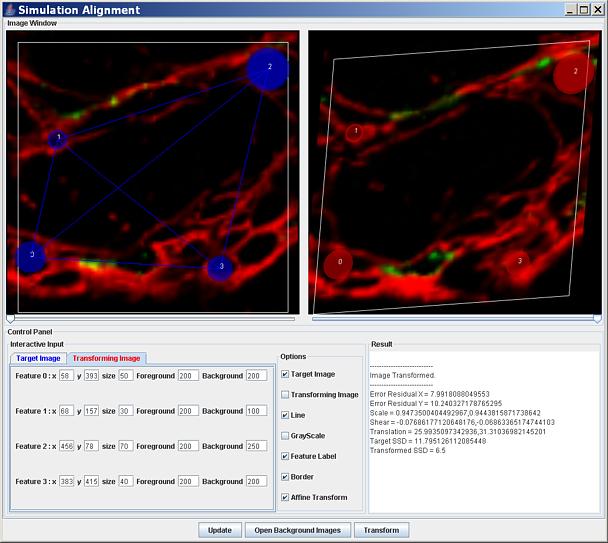Viewport: 608px width, 543px height.
Task: Click the Transform button
Action: 381,530
